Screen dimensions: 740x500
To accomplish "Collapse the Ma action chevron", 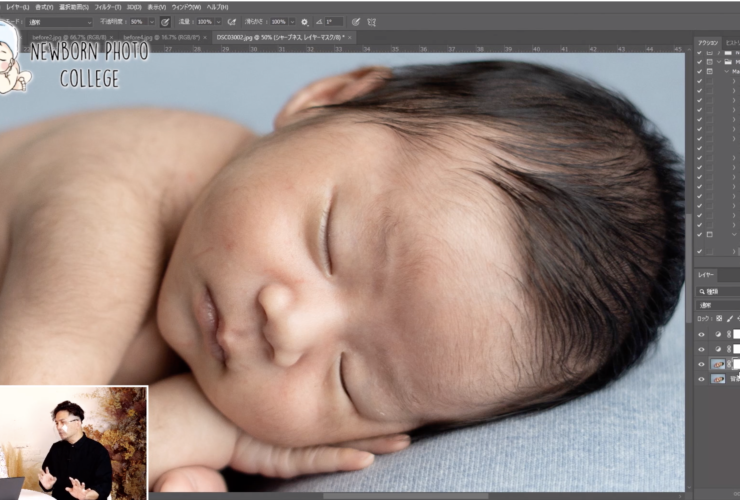I will pos(727,71).
